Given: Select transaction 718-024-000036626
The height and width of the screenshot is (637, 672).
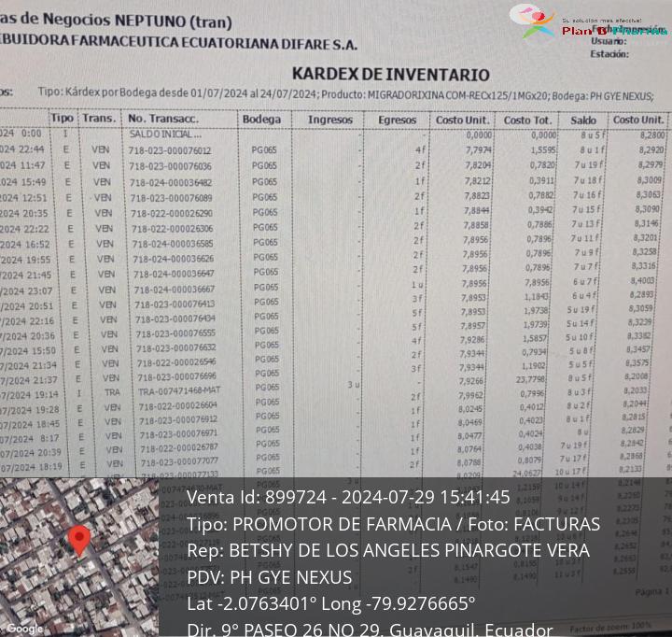Looking at the screenshot, I should coord(174,259).
